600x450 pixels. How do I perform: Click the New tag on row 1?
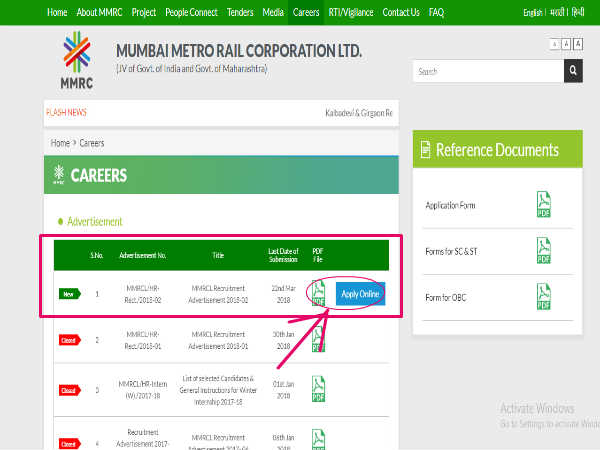[x=70, y=294]
